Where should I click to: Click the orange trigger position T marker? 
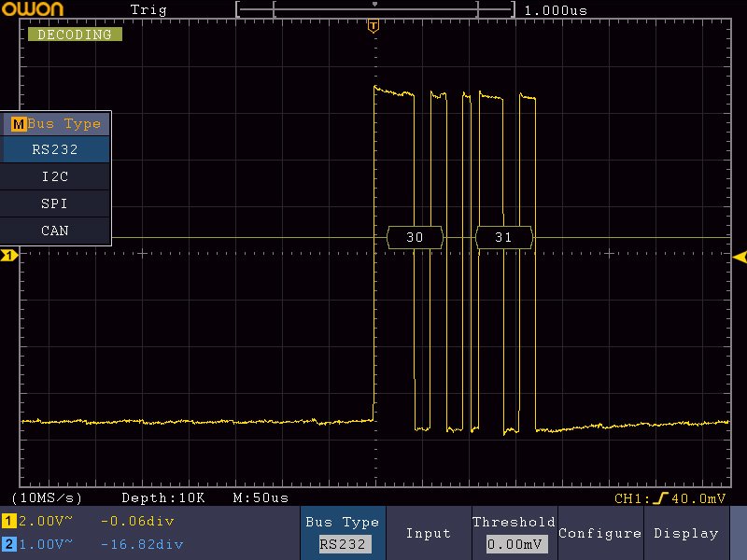coord(373,26)
